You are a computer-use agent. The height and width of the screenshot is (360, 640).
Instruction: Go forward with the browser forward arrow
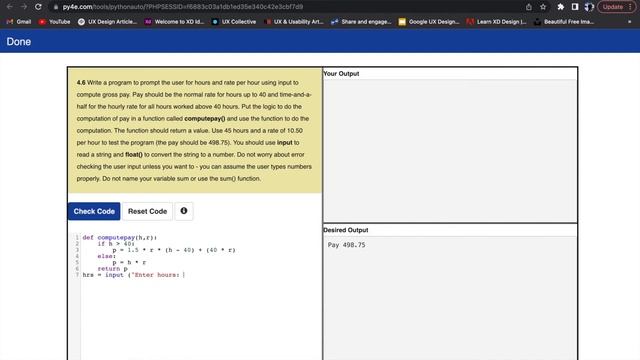coord(24,7)
